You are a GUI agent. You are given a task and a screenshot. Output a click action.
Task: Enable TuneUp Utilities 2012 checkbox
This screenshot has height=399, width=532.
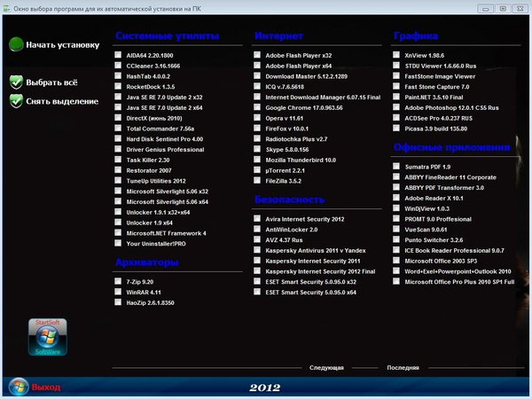click(x=118, y=180)
